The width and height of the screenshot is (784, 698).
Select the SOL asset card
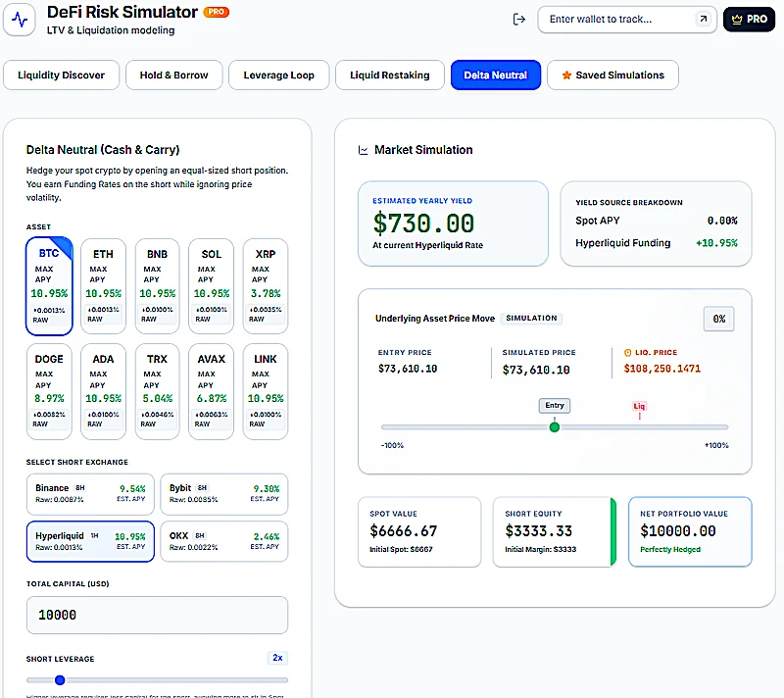pos(211,286)
